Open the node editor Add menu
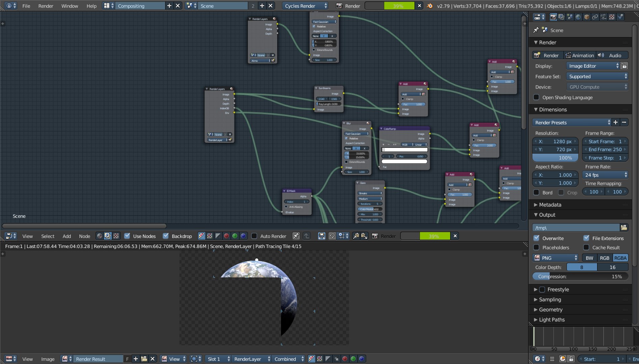 coord(67,236)
